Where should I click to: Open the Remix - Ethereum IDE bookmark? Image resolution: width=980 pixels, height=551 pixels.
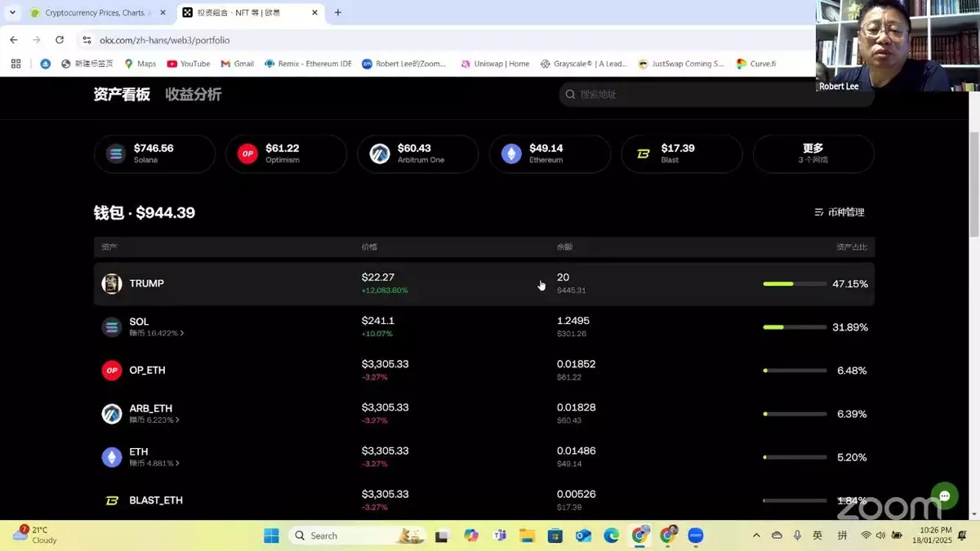308,64
